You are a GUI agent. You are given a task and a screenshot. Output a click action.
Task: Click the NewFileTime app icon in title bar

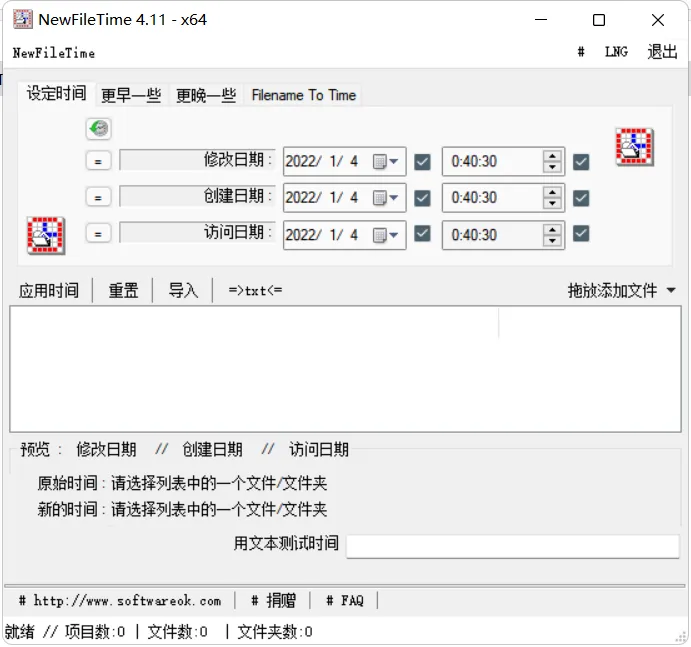[22, 19]
